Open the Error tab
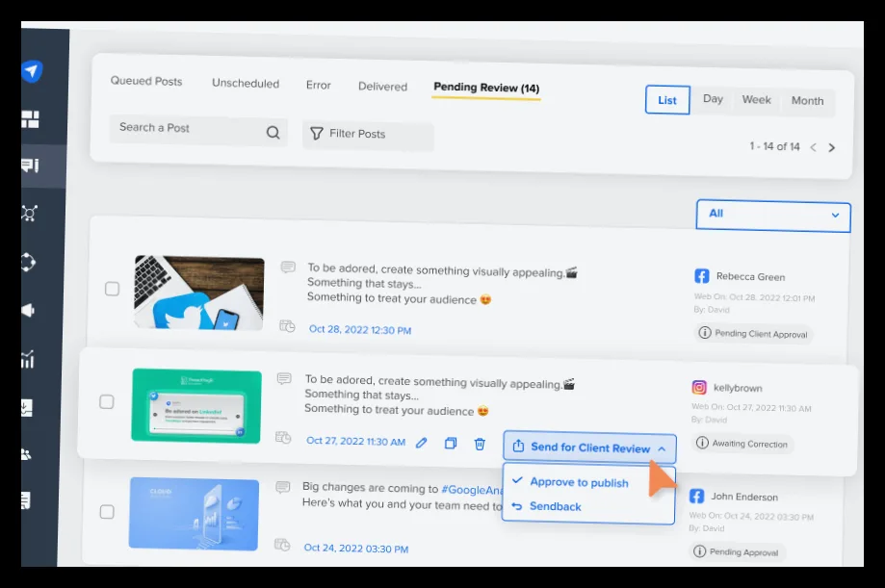 (319, 85)
